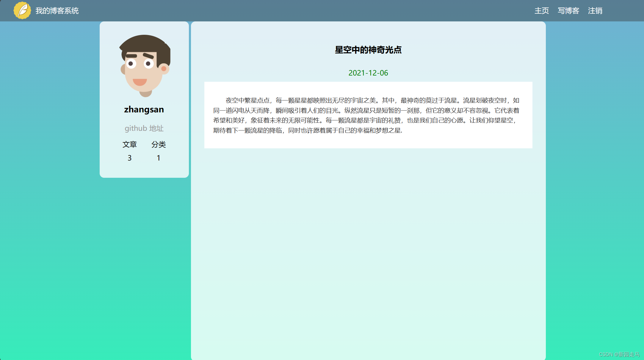Click the article count number 3
Image resolution: width=644 pixels, height=360 pixels.
click(129, 158)
